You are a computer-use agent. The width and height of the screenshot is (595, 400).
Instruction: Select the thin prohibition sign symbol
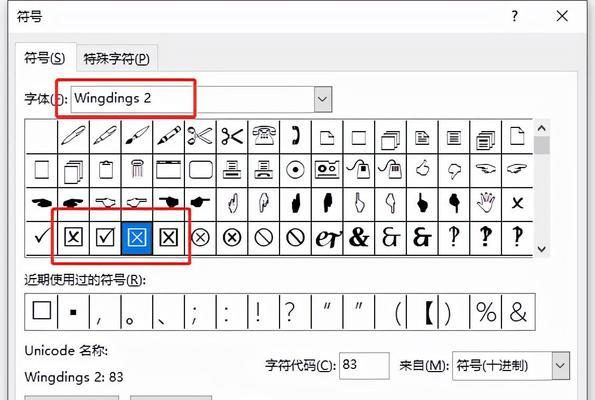click(x=264, y=238)
